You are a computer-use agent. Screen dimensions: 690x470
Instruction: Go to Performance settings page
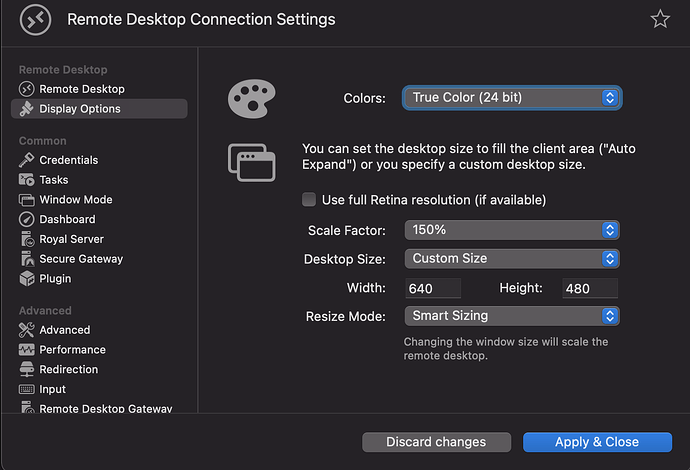click(x=72, y=350)
